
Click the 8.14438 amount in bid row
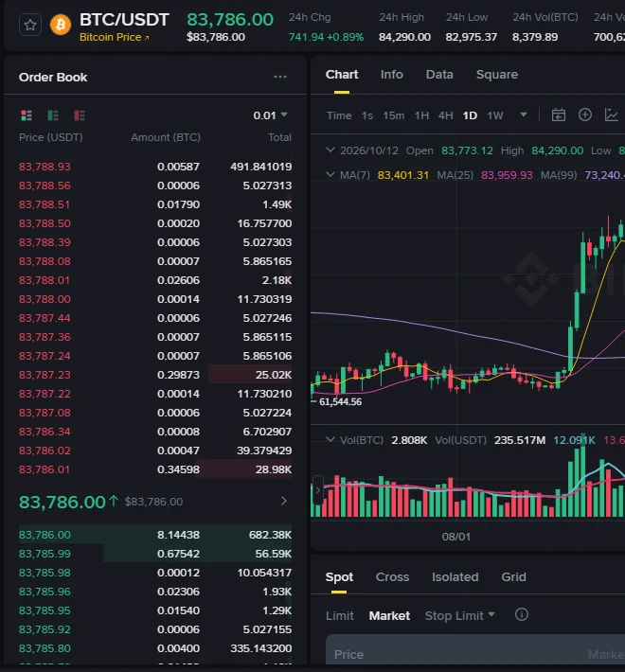178,535
